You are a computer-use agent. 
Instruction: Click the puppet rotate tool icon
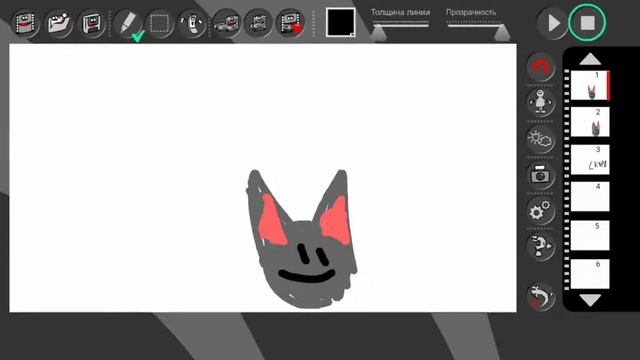(x=192, y=23)
